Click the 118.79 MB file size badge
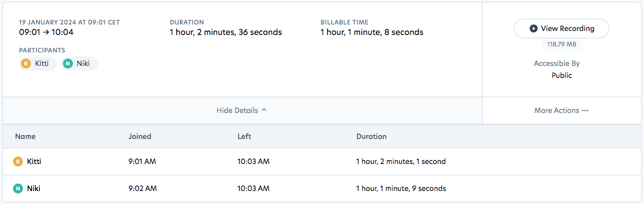The height and width of the screenshot is (204, 644). tap(561, 44)
